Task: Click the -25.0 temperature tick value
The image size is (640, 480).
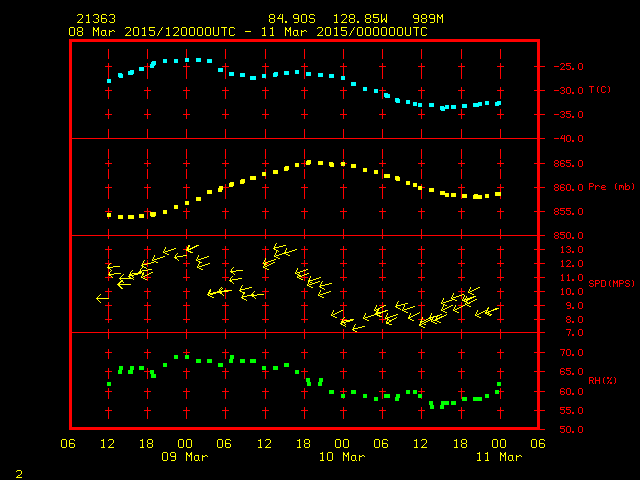Action: [x=569, y=67]
